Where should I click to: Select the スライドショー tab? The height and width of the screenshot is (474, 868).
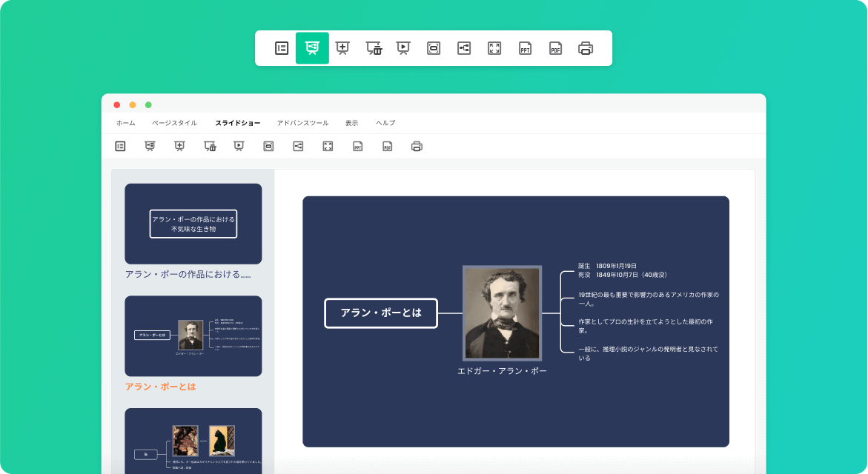coord(237,123)
